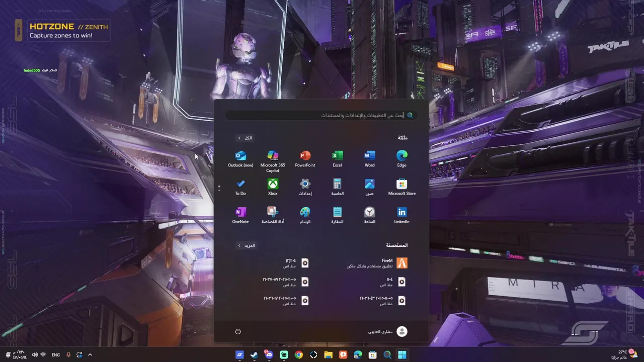The image size is (644, 362).
Task: Switch the ENG input language
Action: (x=56, y=354)
